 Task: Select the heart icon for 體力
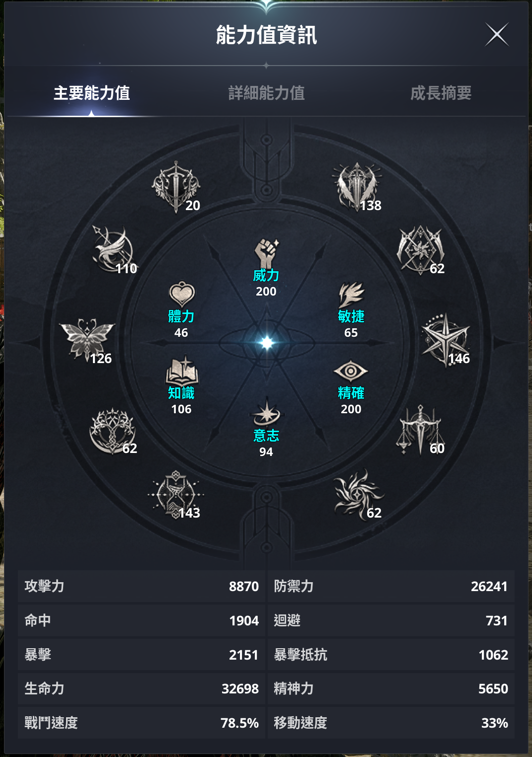point(182,295)
